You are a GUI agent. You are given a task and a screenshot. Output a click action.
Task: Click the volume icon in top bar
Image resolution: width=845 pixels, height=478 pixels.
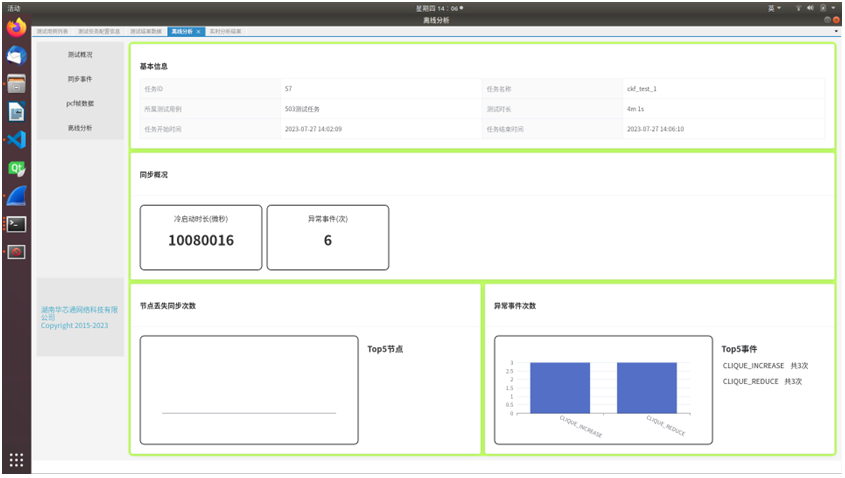pos(810,7)
